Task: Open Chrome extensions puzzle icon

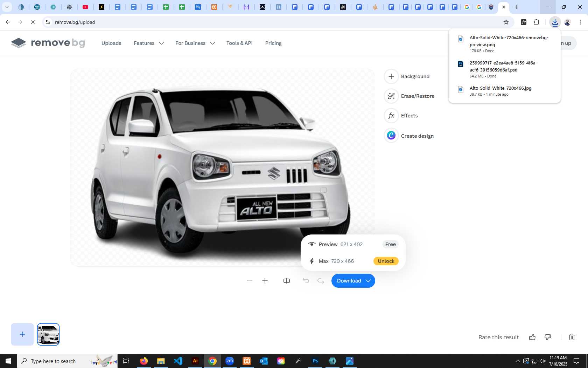Action: 537,22
